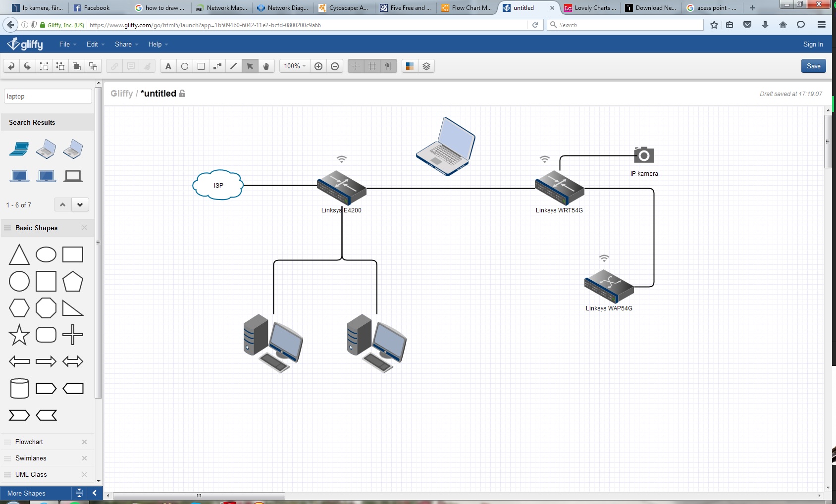Select the cylinder basic shape
The height and width of the screenshot is (504, 836).
pyautogui.click(x=19, y=389)
